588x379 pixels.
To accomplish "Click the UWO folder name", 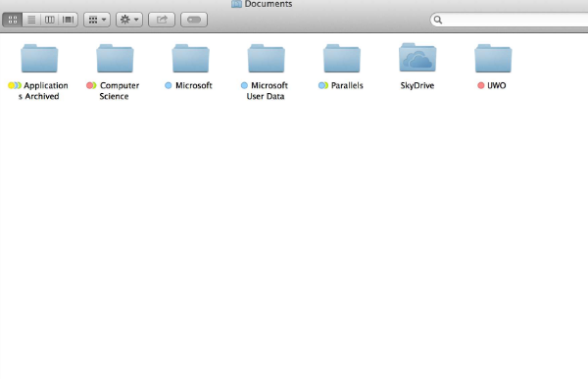I will pyautogui.click(x=497, y=85).
